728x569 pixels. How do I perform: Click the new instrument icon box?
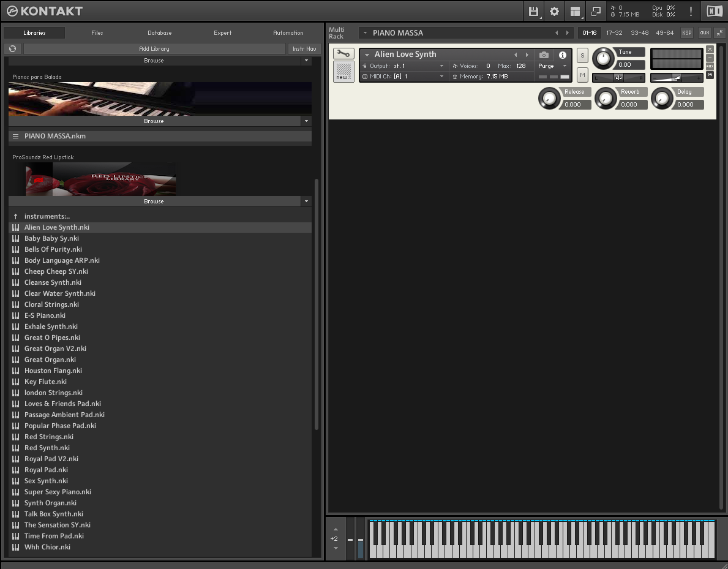pos(343,72)
